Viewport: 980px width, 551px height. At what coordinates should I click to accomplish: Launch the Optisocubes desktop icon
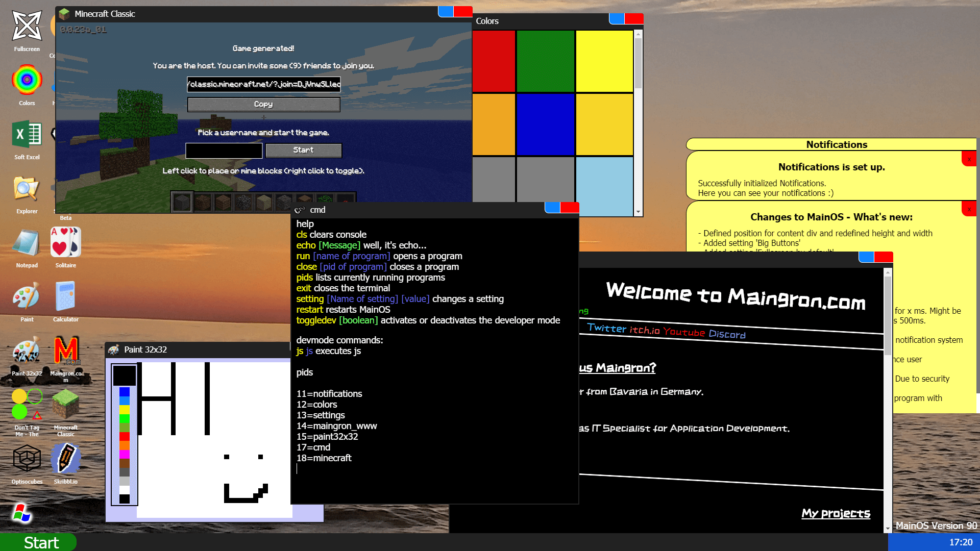[x=27, y=459]
